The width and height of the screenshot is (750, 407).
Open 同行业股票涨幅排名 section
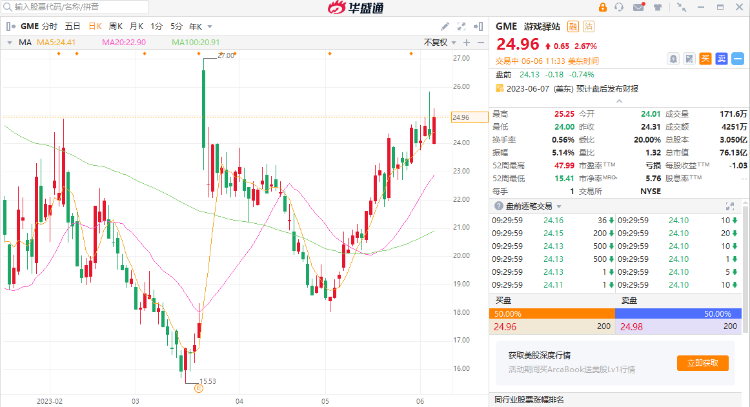pos(529,399)
